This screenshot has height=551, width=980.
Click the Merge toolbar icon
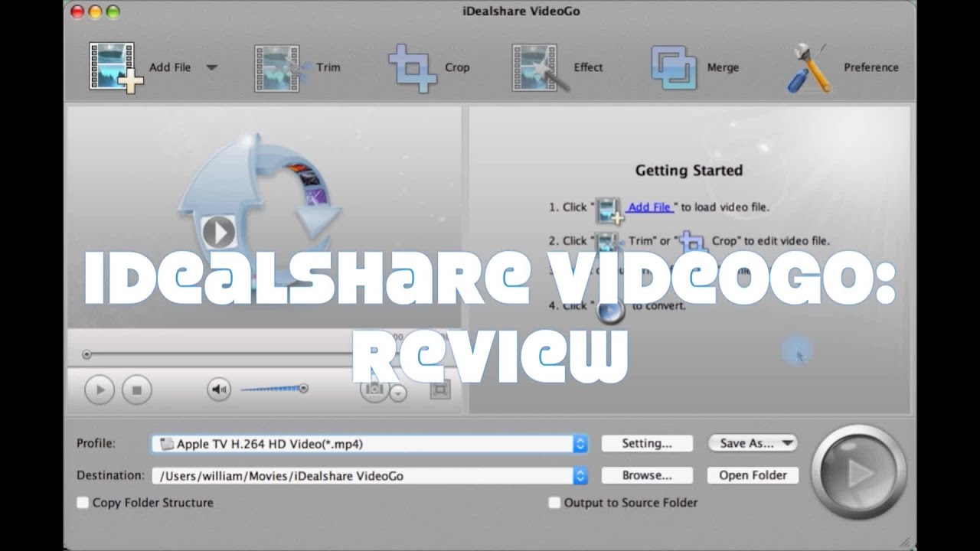[x=673, y=68]
